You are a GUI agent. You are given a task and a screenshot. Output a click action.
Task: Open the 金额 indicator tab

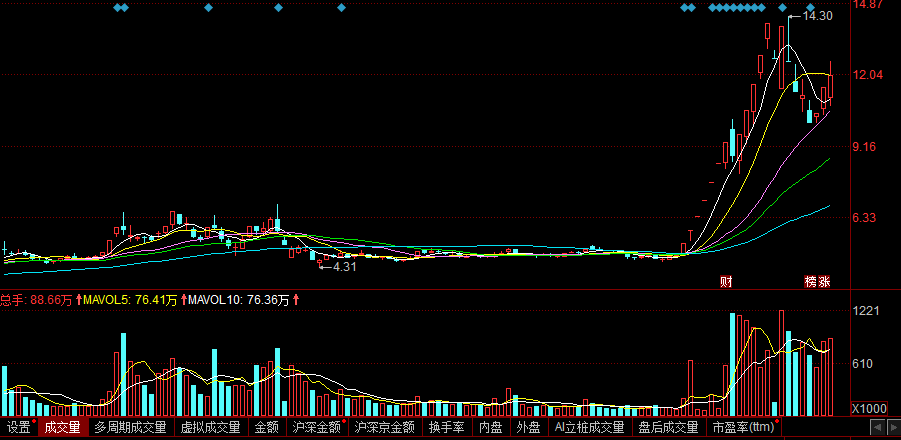pos(267,427)
